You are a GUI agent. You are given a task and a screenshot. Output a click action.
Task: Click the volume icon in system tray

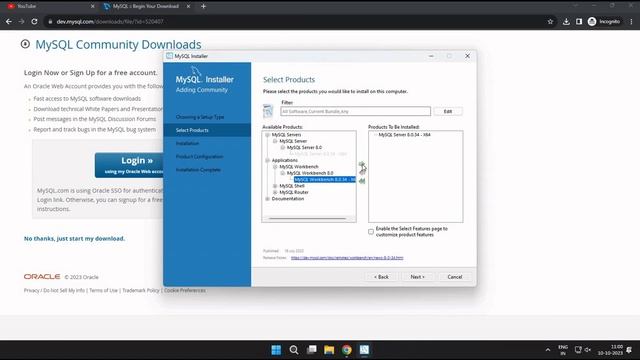click(x=588, y=350)
